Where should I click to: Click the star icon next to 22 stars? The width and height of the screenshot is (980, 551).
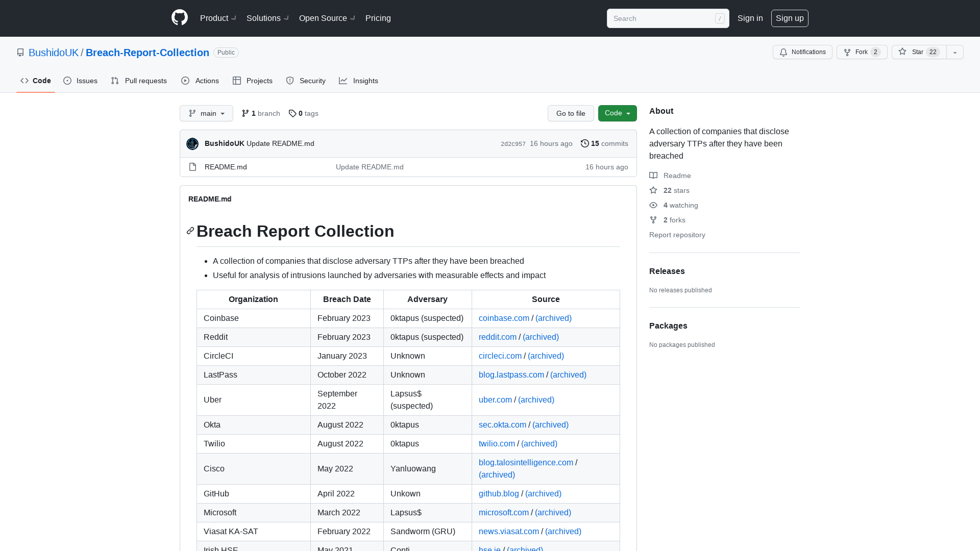pos(653,190)
